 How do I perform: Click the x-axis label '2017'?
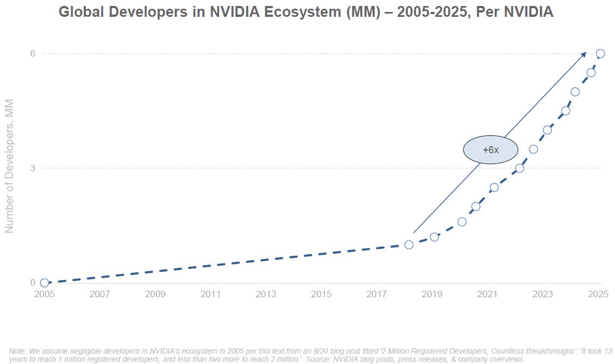coord(376,294)
